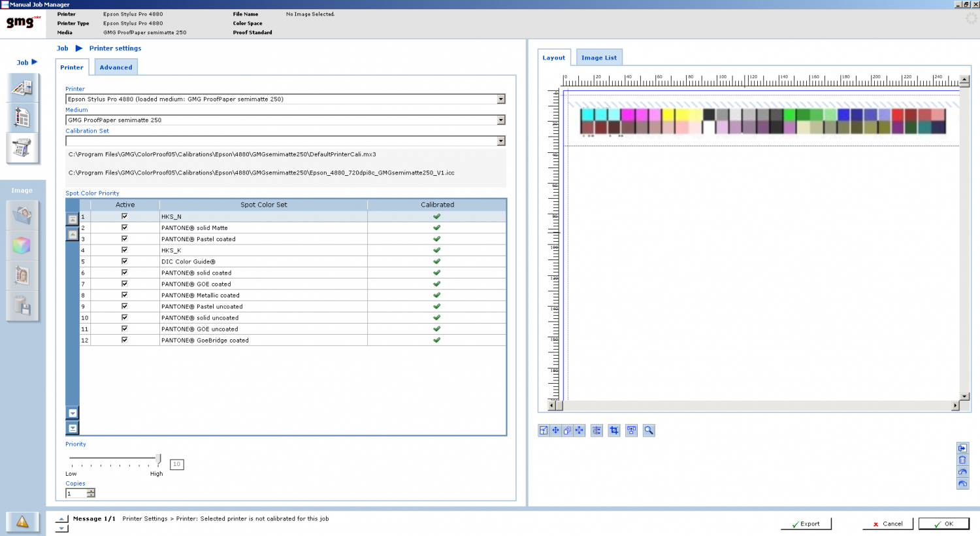Click the Calibrated column header
The width and height of the screenshot is (980, 536).
tap(437, 205)
